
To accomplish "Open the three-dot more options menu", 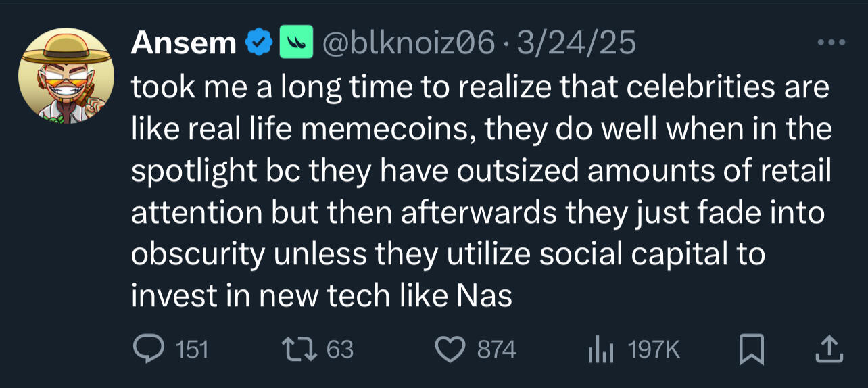I will (831, 43).
